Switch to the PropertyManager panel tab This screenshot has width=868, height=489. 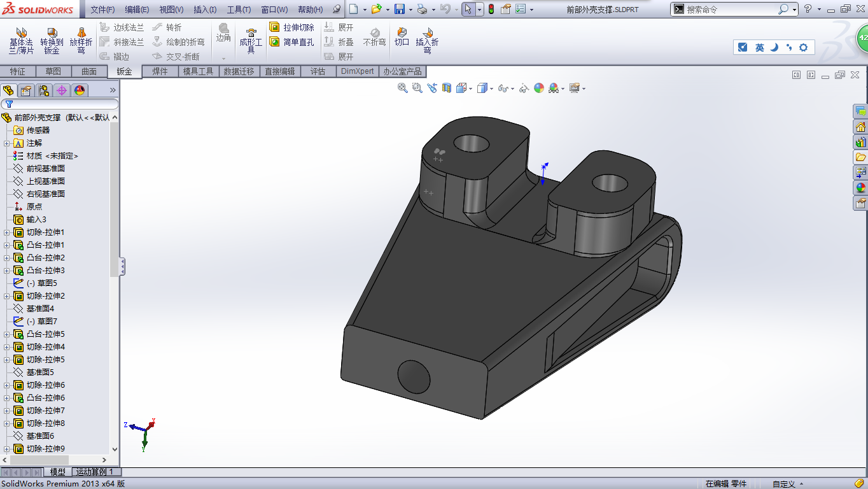pyautogui.click(x=26, y=90)
